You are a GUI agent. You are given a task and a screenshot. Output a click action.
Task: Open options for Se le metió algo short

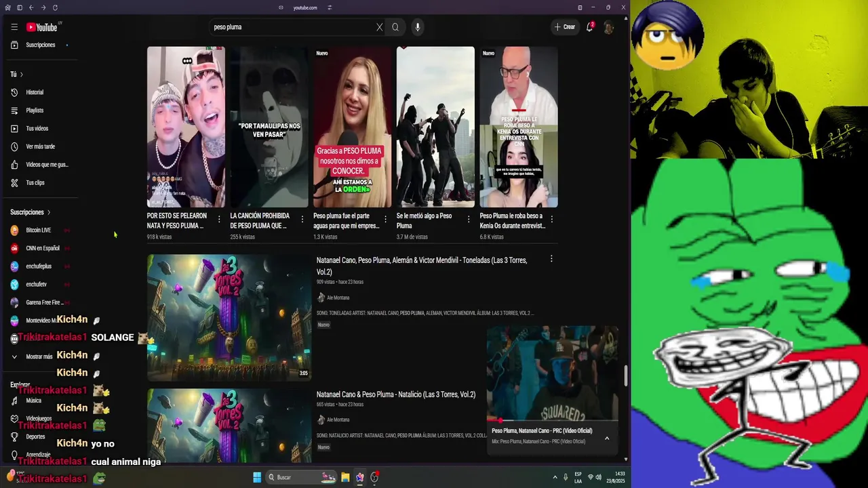(x=469, y=219)
